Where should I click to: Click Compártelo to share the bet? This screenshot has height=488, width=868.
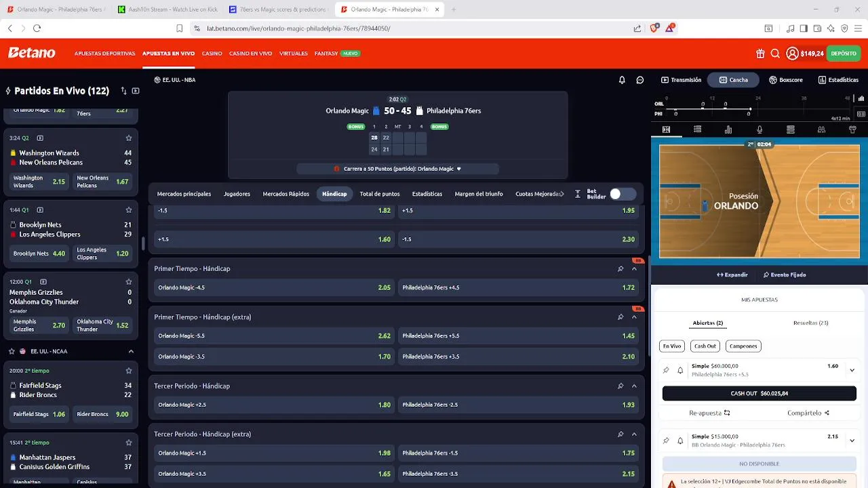pos(808,413)
